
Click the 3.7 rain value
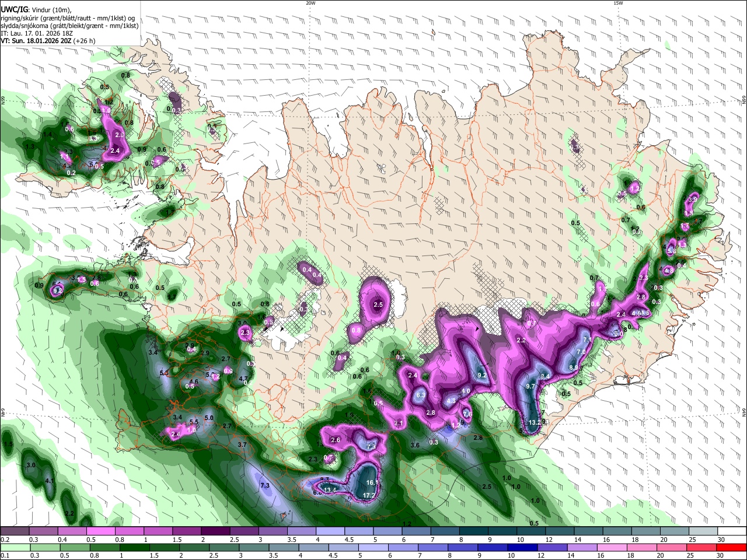[x=243, y=444]
